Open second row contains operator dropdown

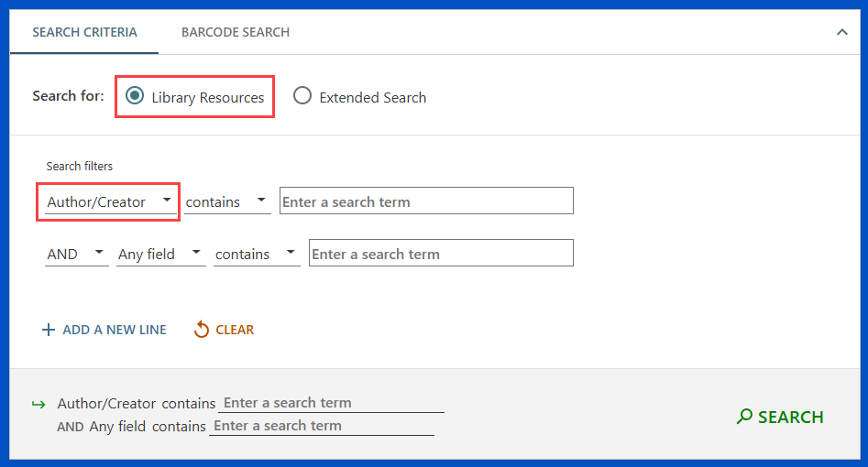point(256,254)
